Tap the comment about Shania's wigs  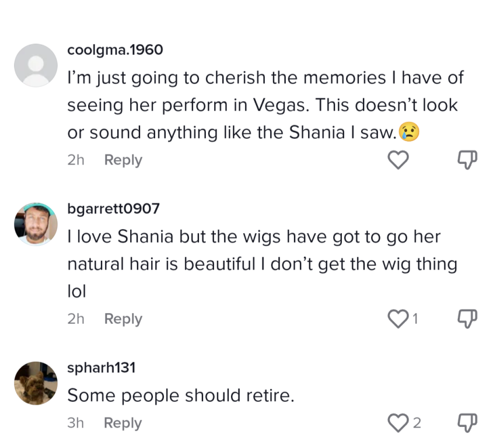point(263,264)
